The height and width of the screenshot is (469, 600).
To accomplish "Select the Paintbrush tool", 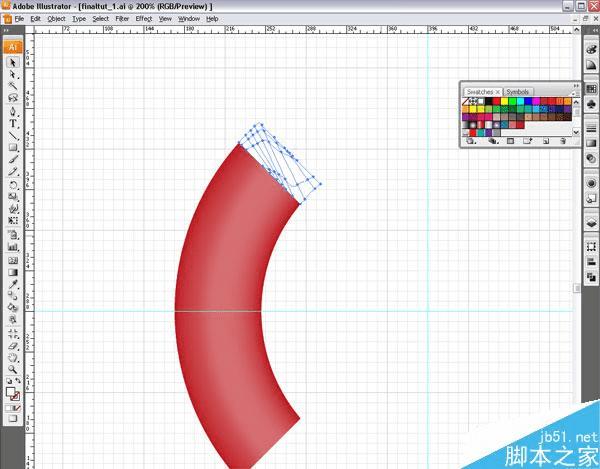I will tap(13, 159).
